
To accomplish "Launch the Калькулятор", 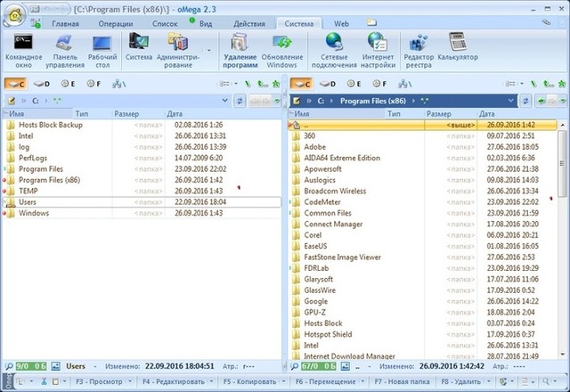I will (x=458, y=48).
